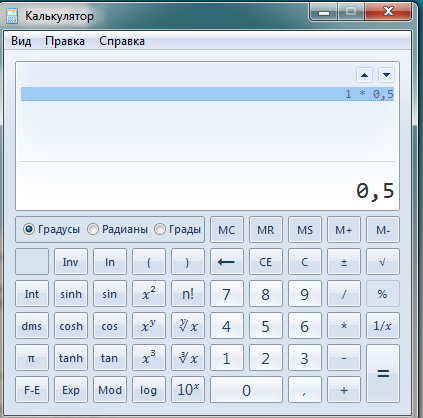Screen dimensions: 423x418
Task: Click the x squared button
Action: coord(149,294)
